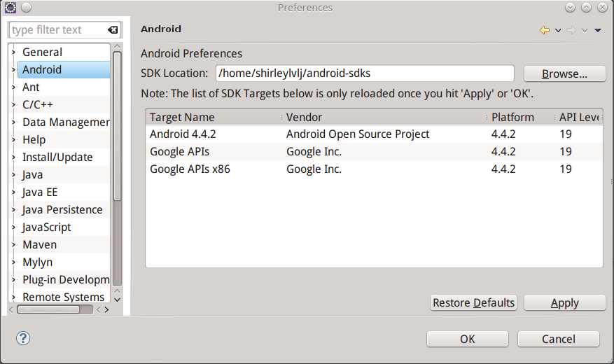Select Help in the preferences tree

[34, 140]
